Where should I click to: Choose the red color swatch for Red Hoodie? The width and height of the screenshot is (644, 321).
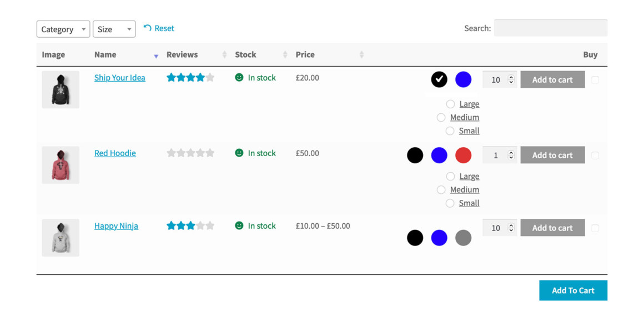pyautogui.click(x=463, y=156)
